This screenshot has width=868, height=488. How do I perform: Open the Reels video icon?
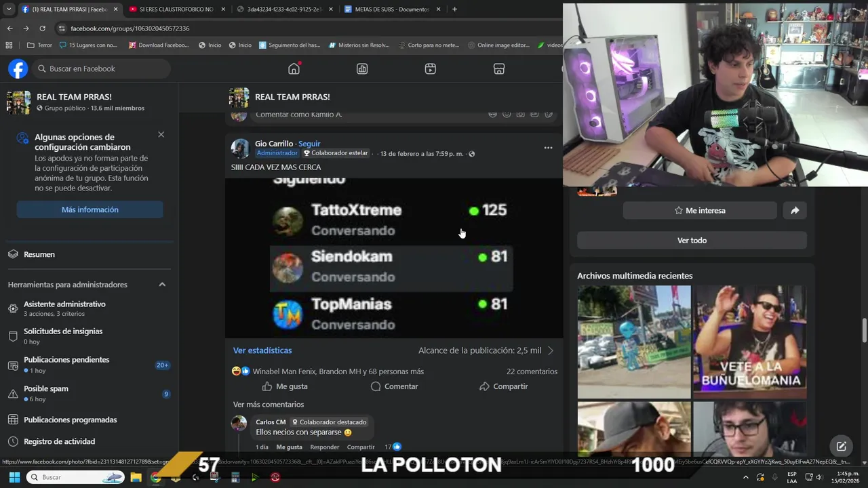431,68
